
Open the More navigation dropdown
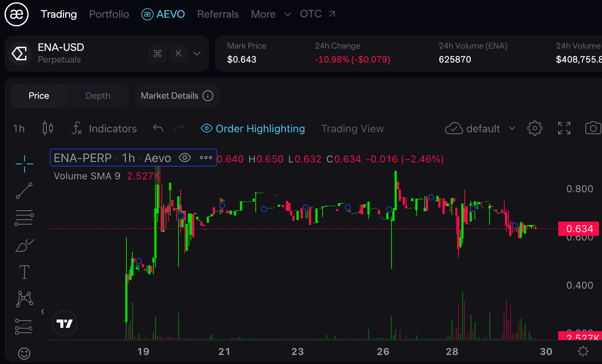click(271, 14)
